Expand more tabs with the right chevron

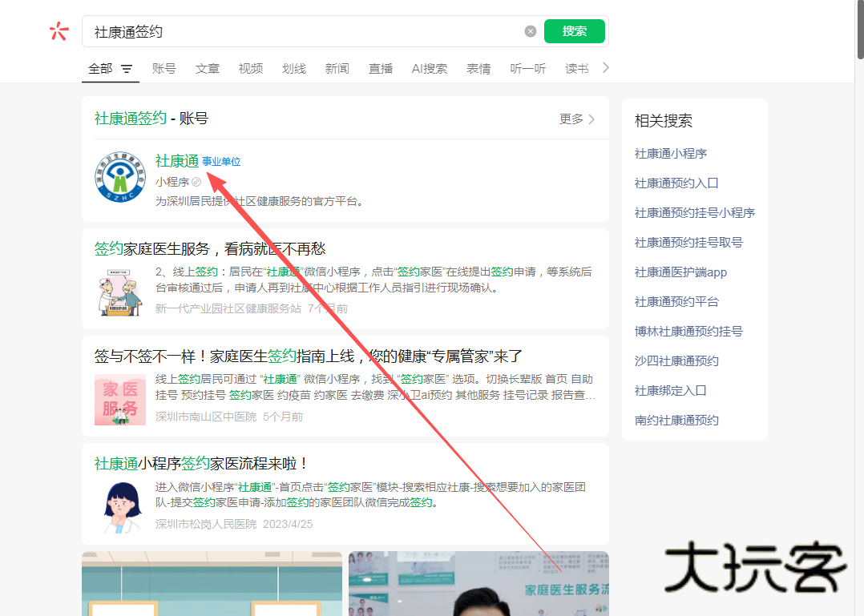[606, 68]
